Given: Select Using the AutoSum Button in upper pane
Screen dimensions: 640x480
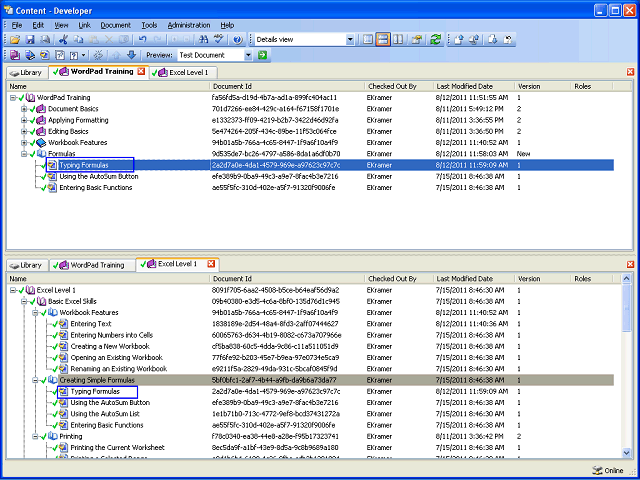Looking at the screenshot, I should [99, 177].
